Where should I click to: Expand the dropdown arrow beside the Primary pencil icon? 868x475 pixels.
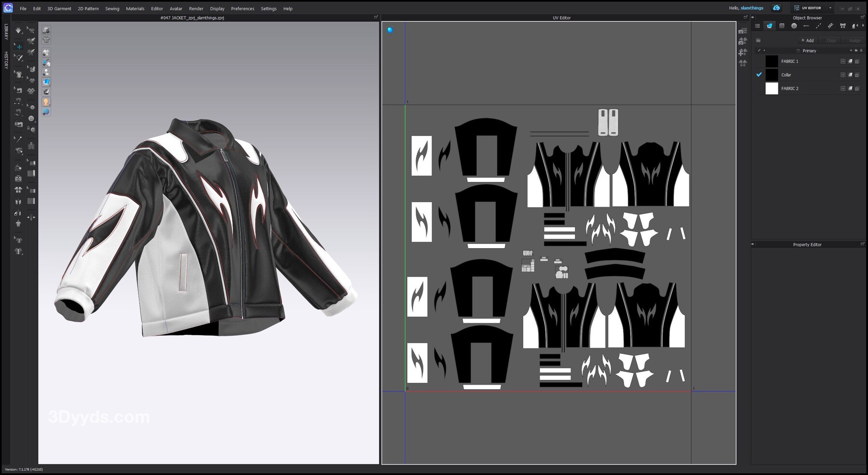[764, 51]
